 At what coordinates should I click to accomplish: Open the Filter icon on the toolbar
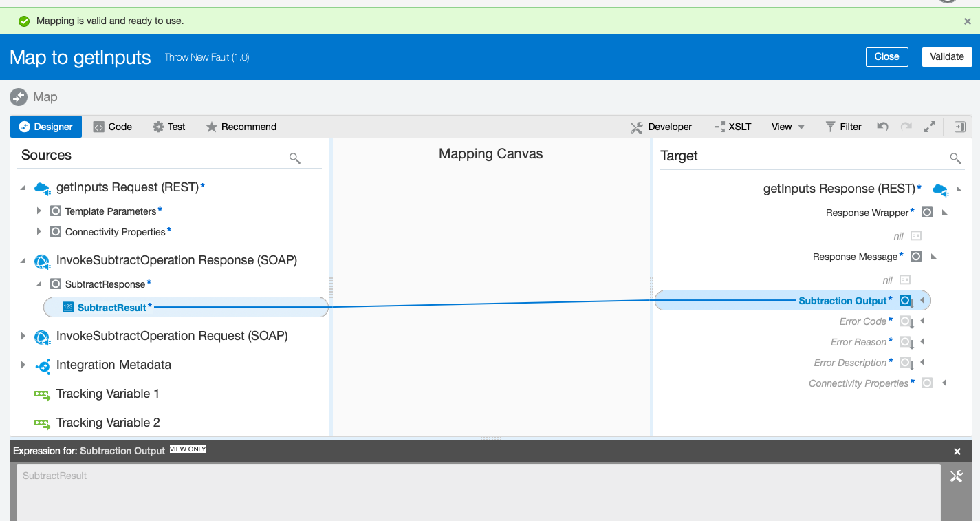click(x=830, y=127)
